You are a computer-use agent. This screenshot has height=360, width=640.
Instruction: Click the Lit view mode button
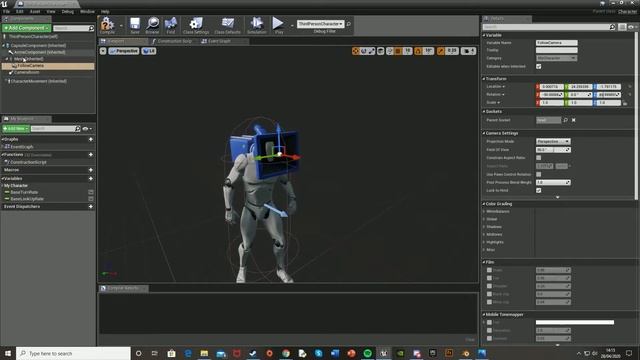pyautogui.click(x=149, y=51)
